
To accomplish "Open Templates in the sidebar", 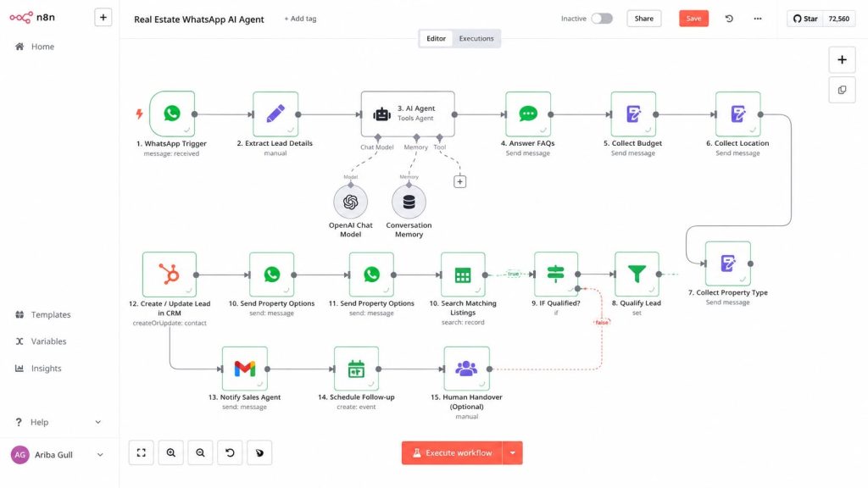I will (42, 314).
